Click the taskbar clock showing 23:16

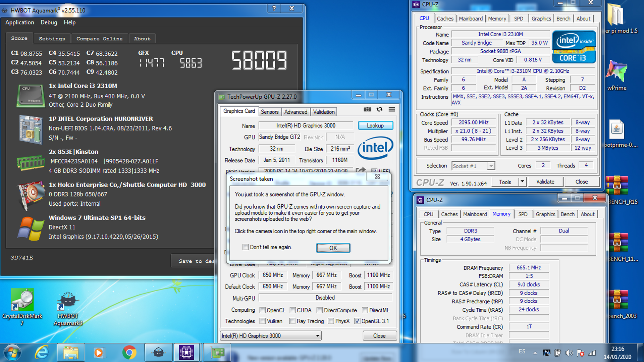click(x=618, y=349)
